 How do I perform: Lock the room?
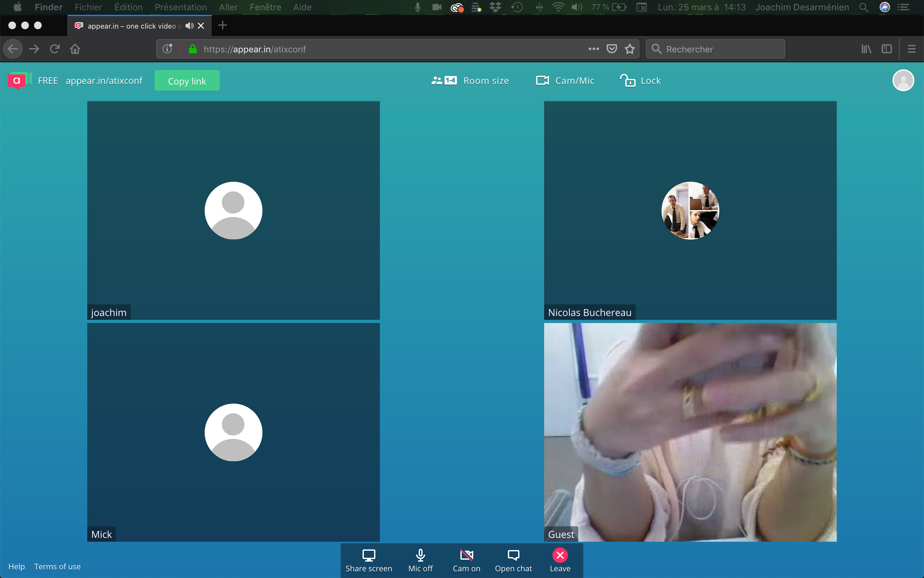coord(640,81)
